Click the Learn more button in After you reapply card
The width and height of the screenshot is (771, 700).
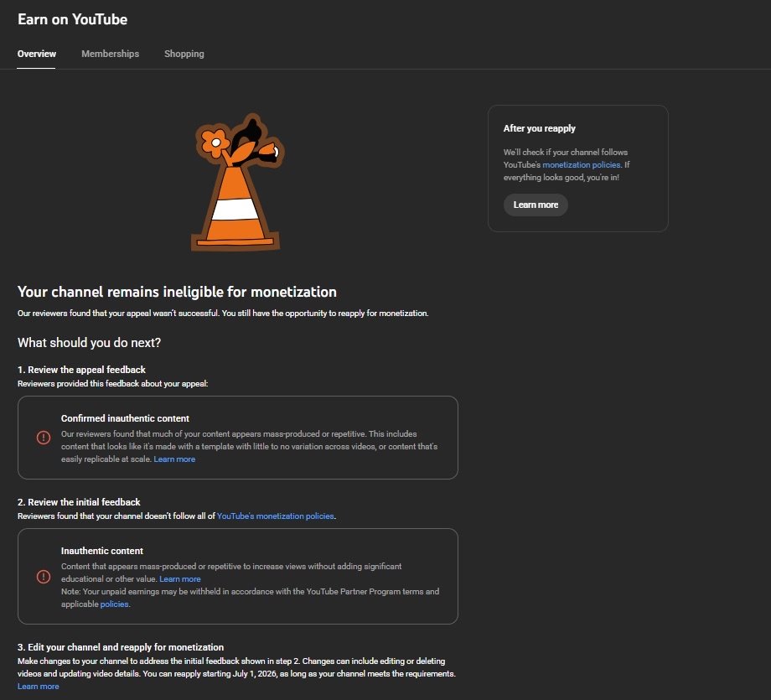536,205
